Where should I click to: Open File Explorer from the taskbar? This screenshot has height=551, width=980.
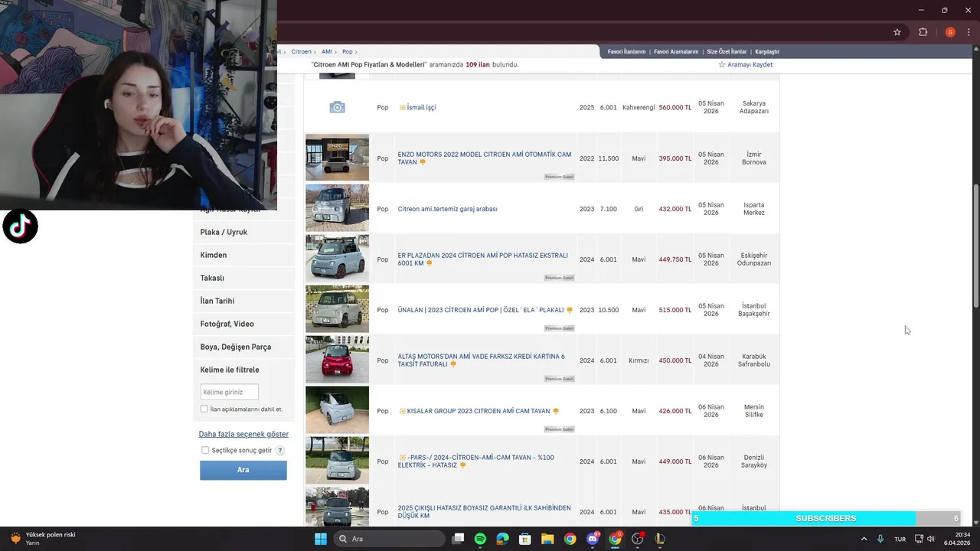[547, 539]
